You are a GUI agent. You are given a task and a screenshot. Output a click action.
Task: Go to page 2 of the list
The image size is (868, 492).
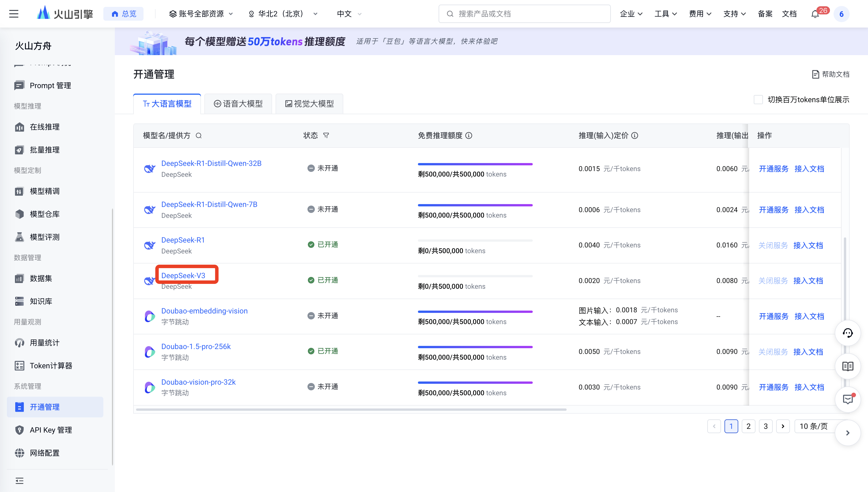coord(748,426)
